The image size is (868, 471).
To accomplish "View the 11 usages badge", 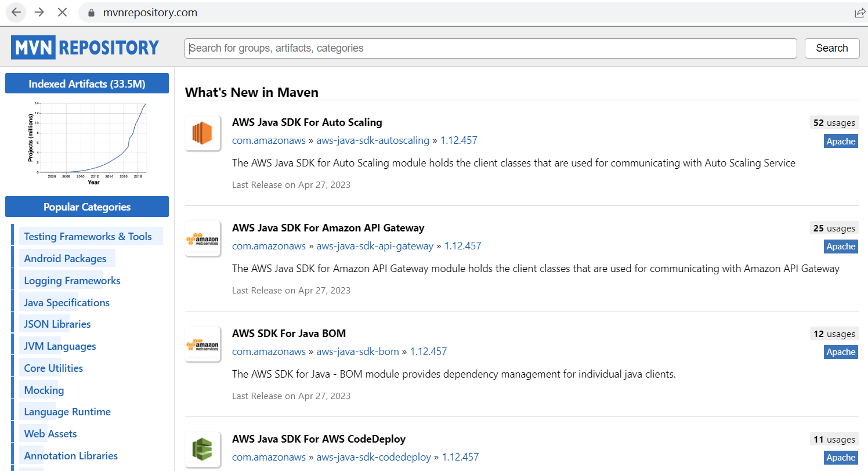I will pos(834,439).
